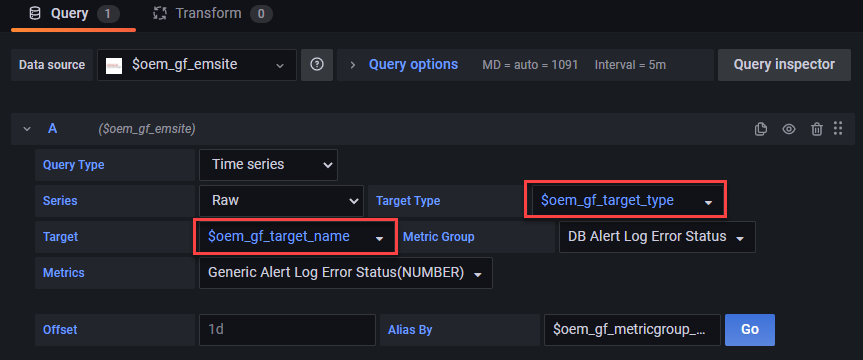Click the Data source label
The image size is (863, 360).
click(52, 65)
